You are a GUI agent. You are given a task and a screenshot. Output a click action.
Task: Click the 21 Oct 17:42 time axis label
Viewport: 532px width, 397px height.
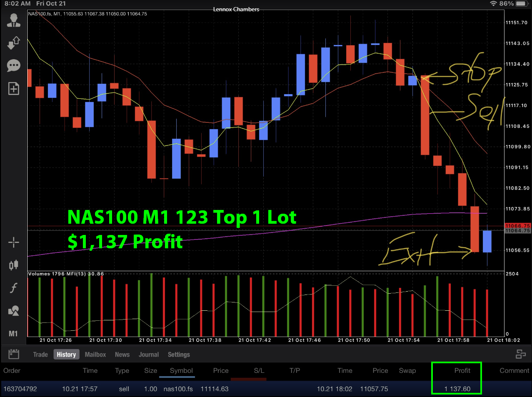click(255, 340)
